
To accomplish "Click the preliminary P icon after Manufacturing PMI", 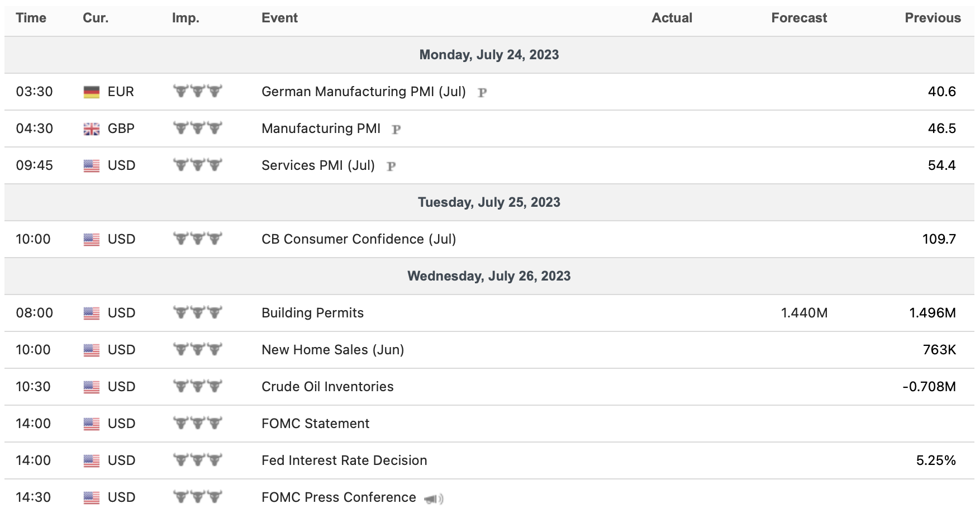I will (396, 130).
